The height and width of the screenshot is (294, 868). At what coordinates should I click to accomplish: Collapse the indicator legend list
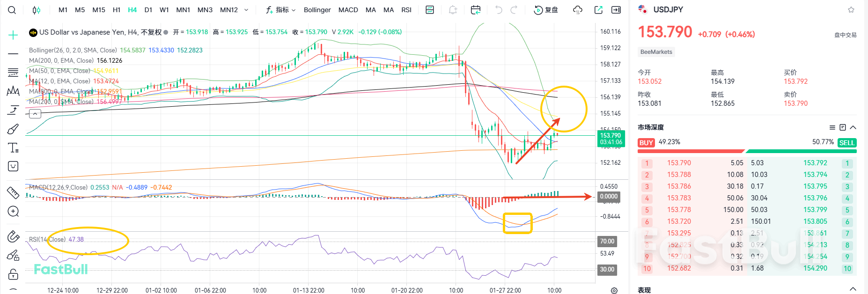35,113
